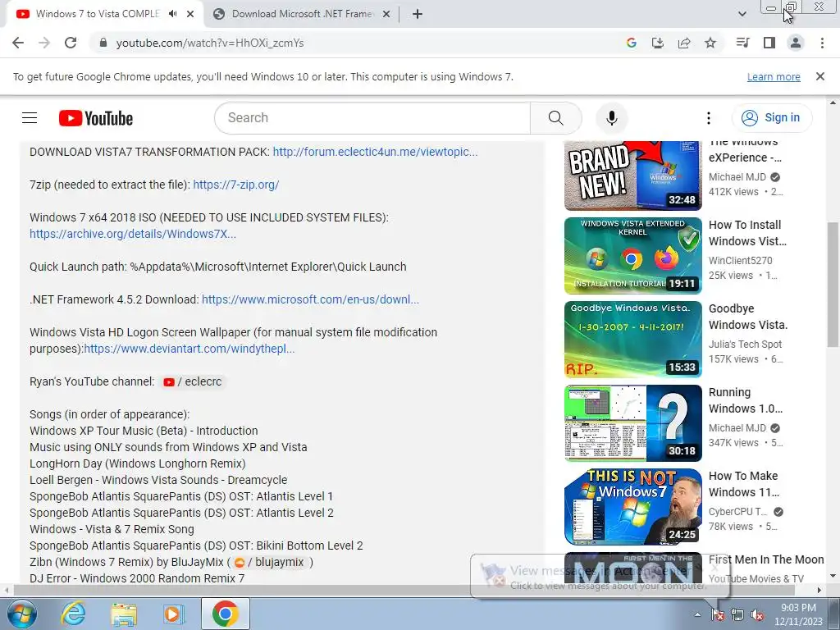840x630 pixels.
Task: Show hidden tray icons
Action: (697, 614)
